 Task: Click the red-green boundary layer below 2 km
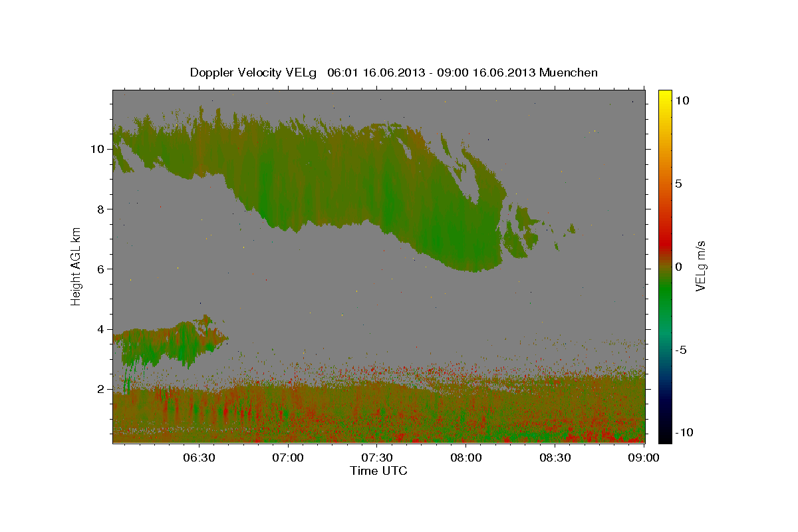(379, 412)
